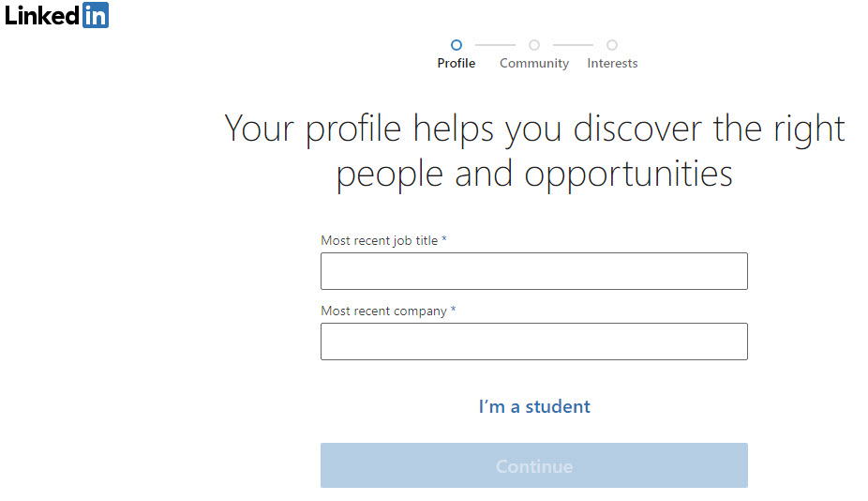Select the Interests step circle indicator

click(x=612, y=45)
